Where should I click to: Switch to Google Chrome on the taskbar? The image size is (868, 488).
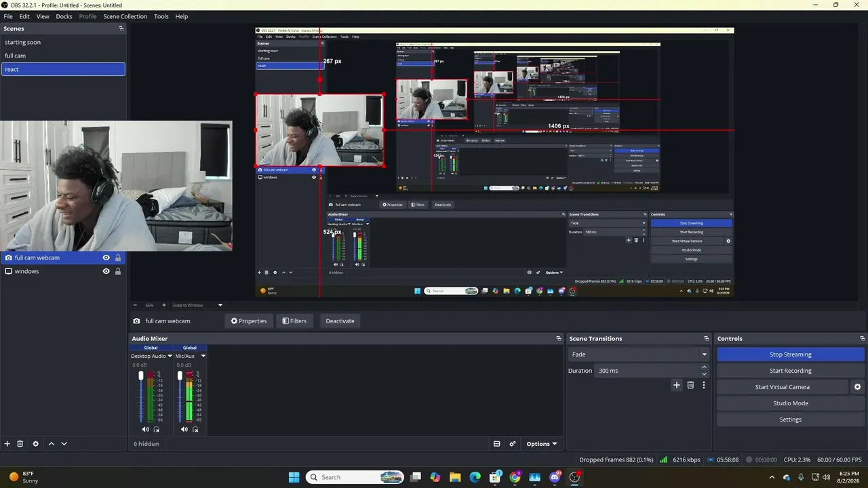(x=515, y=477)
